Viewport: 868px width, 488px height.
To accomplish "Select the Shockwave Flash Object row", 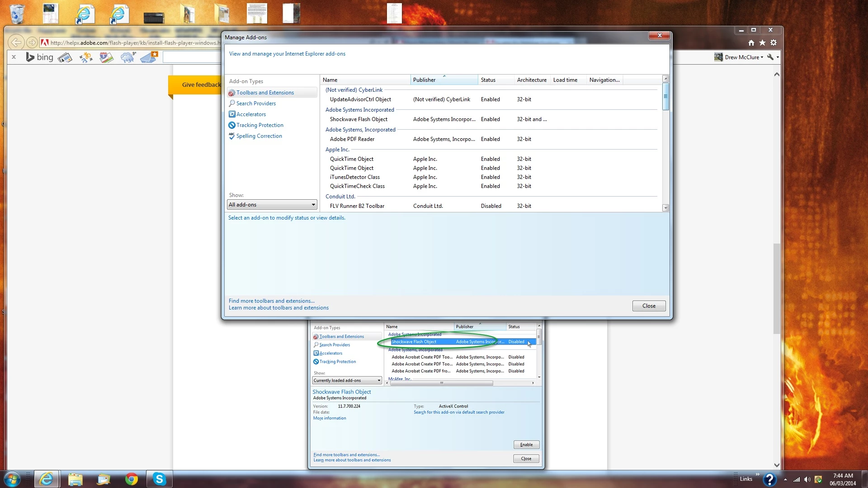I will point(359,119).
